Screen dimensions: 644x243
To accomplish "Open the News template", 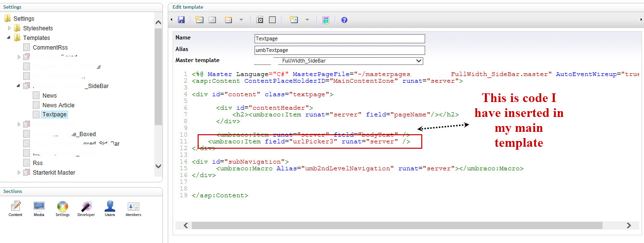I will click(50, 95).
